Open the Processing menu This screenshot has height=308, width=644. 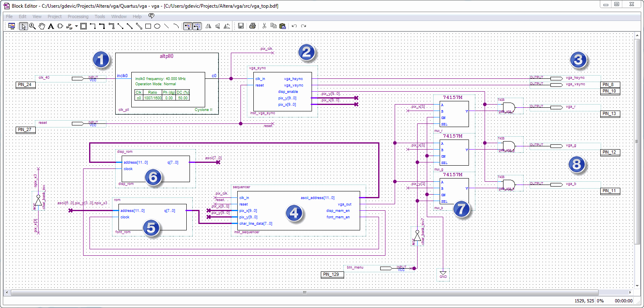[x=78, y=16]
